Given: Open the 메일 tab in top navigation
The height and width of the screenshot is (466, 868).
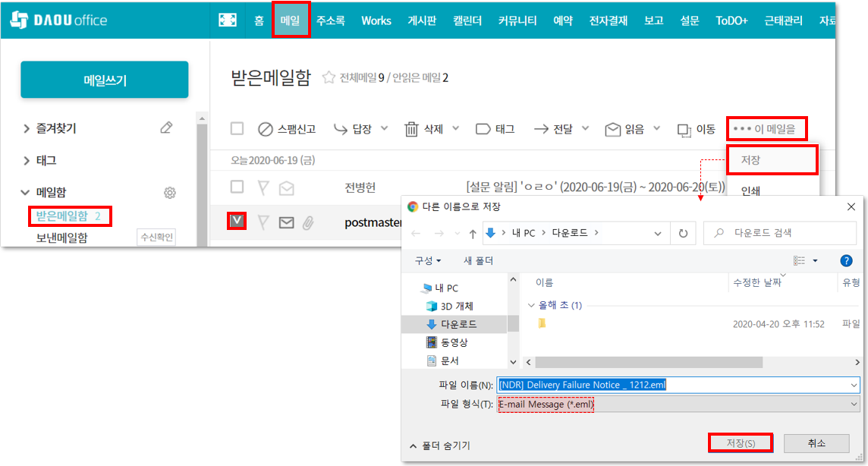Looking at the screenshot, I should pos(290,20).
